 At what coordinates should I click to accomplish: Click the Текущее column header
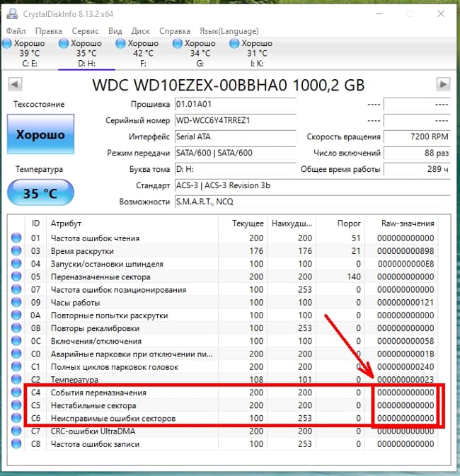[x=243, y=224]
